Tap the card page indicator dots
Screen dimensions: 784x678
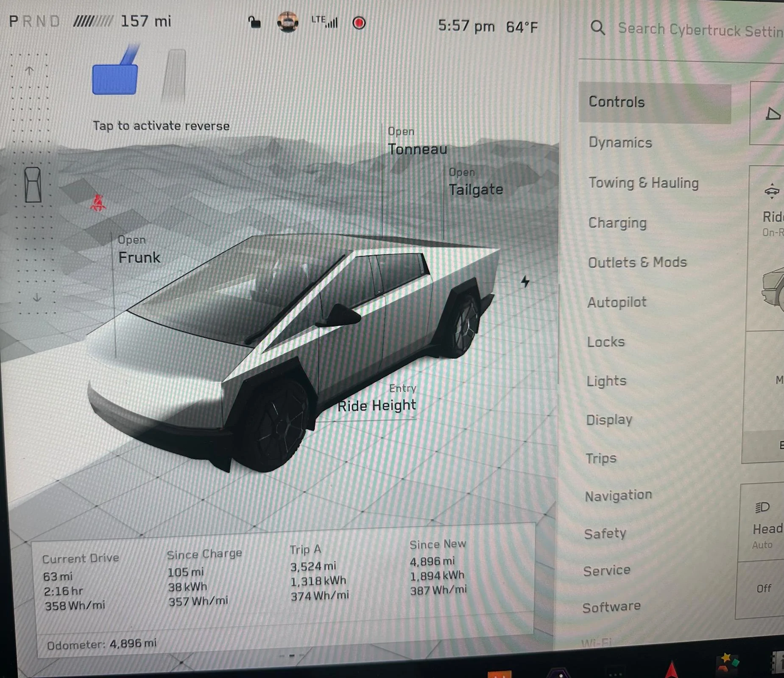[292, 656]
